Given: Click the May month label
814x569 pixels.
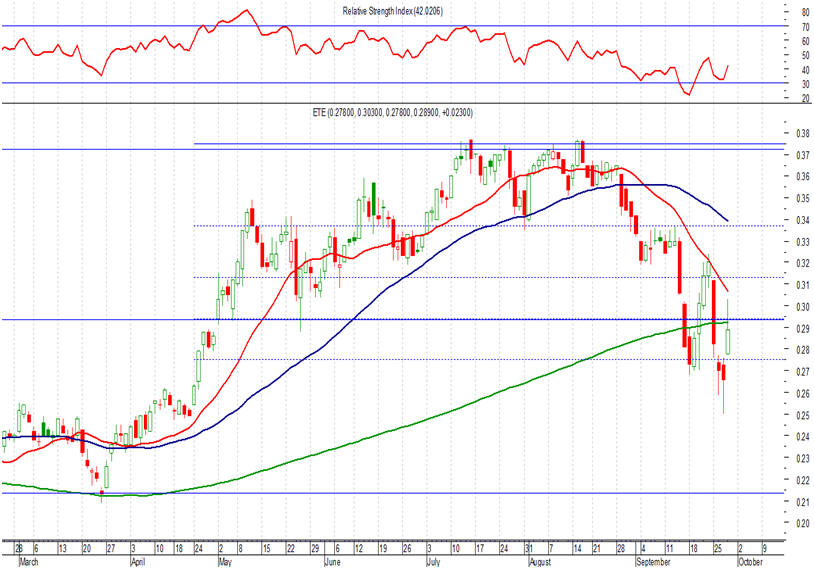Looking at the screenshot, I should point(225,562).
